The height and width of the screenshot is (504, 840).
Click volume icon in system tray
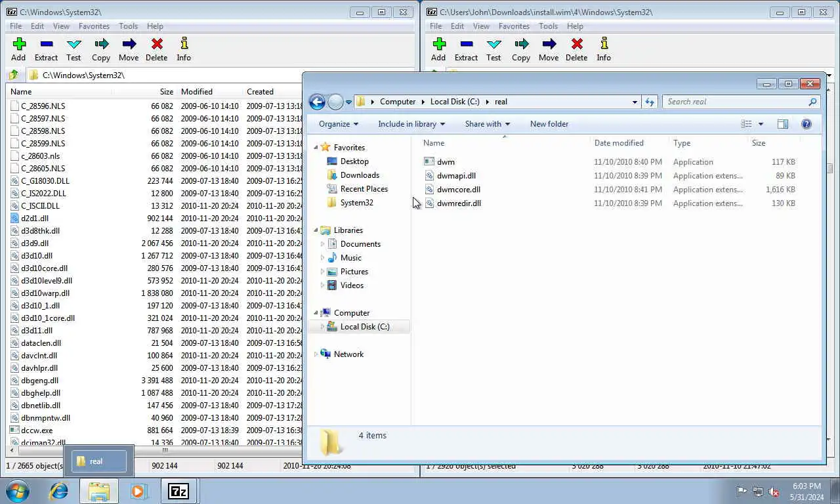(774, 492)
